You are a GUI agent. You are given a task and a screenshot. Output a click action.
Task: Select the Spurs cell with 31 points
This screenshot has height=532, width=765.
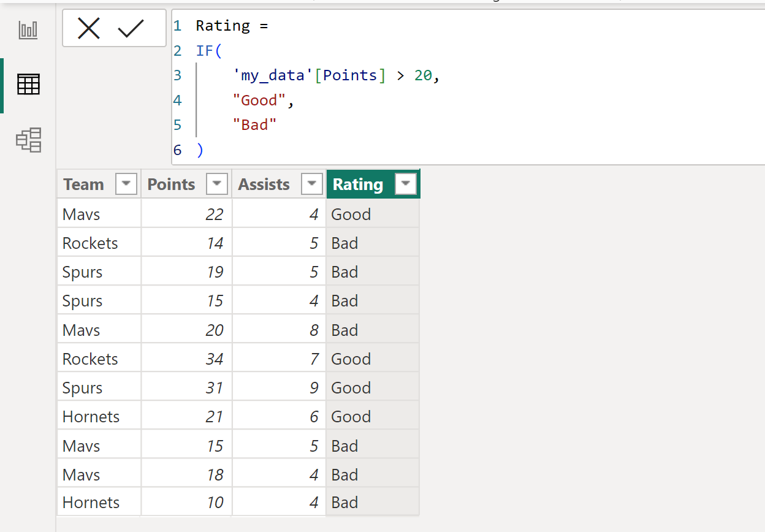pos(99,387)
